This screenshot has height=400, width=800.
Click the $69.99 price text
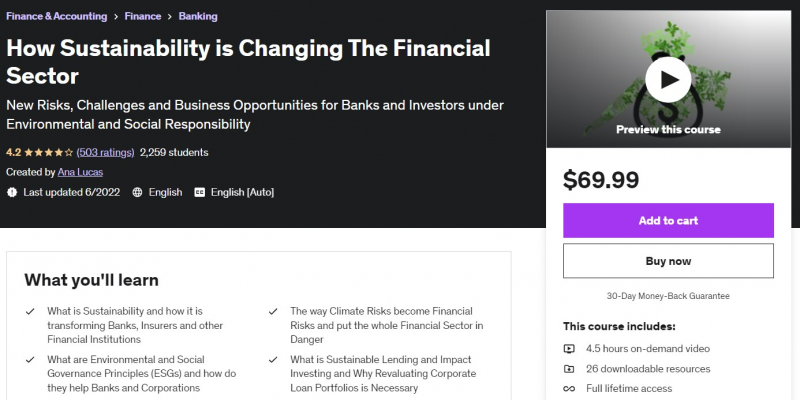coord(601,180)
